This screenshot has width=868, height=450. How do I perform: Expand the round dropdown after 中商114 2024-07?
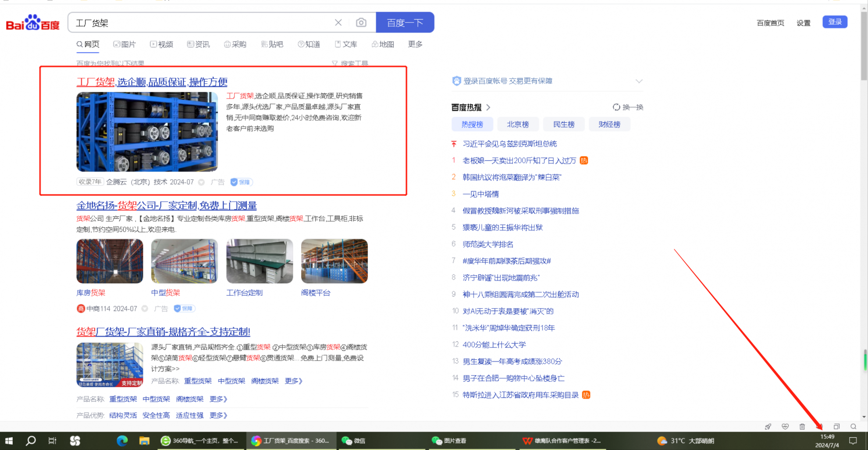(x=145, y=308)
